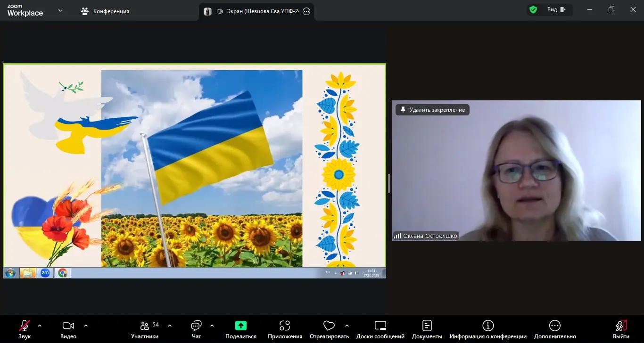Open the Документы panel
Image resolution: width=644 pixels, height=343 pixels.
(x=427, y=328)
